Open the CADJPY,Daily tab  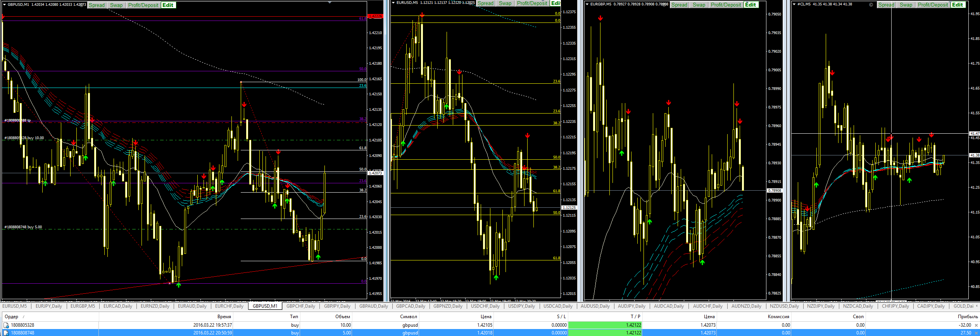(931, 306)
